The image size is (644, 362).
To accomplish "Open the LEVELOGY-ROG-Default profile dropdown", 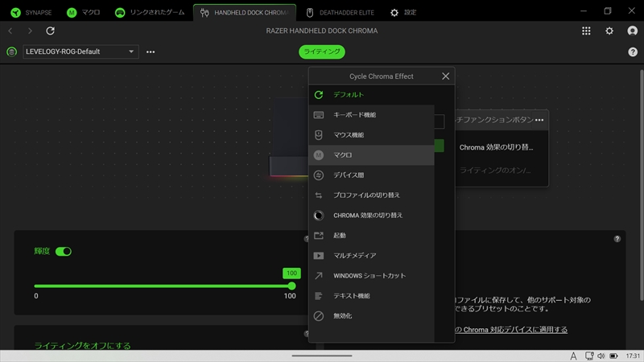I will (x=80, y=52).
